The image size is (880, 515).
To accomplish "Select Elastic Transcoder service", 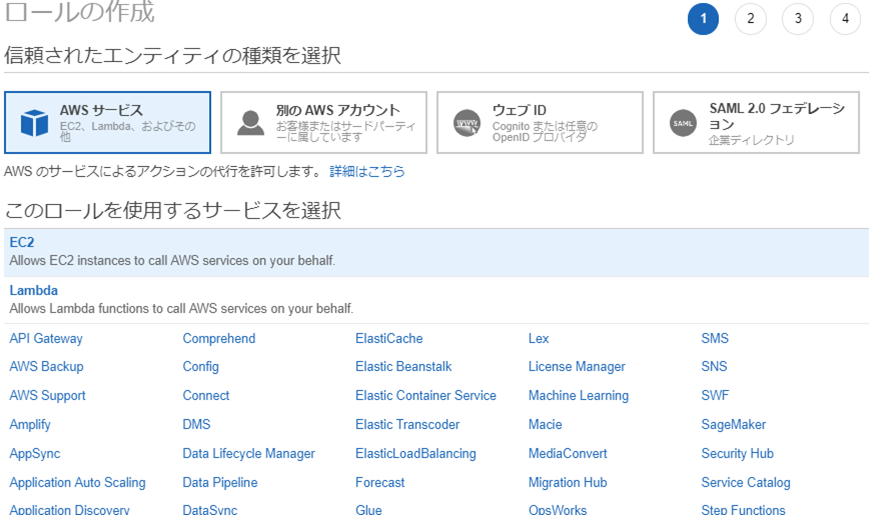I will [407, 424].
